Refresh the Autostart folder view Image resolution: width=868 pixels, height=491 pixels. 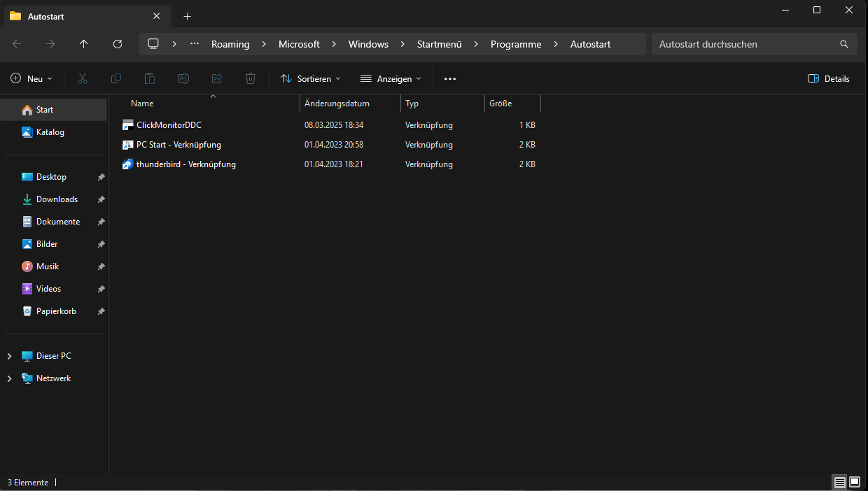click(x=118, y=44)
